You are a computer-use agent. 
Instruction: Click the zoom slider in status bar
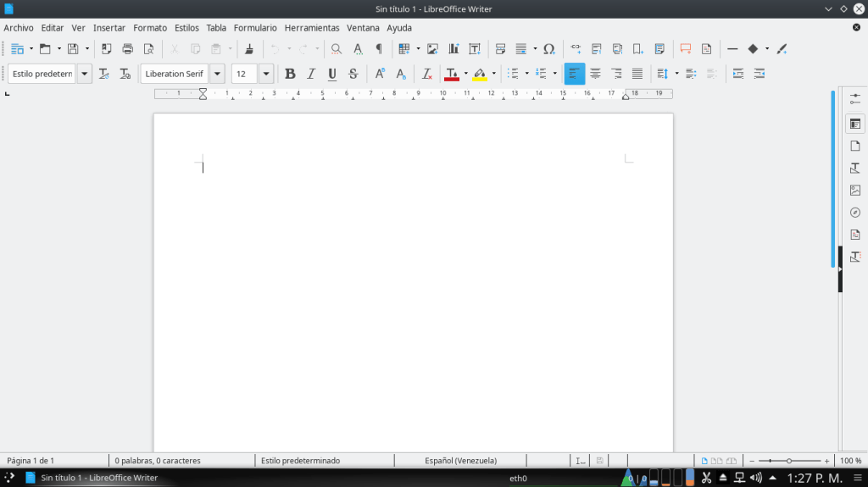click(x=789, y=461)
